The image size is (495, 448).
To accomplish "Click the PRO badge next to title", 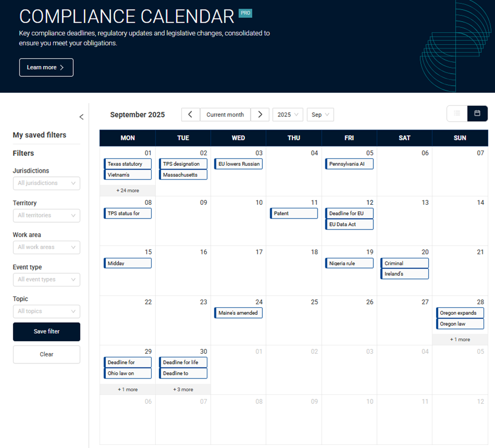I will (x=245, y=13).
